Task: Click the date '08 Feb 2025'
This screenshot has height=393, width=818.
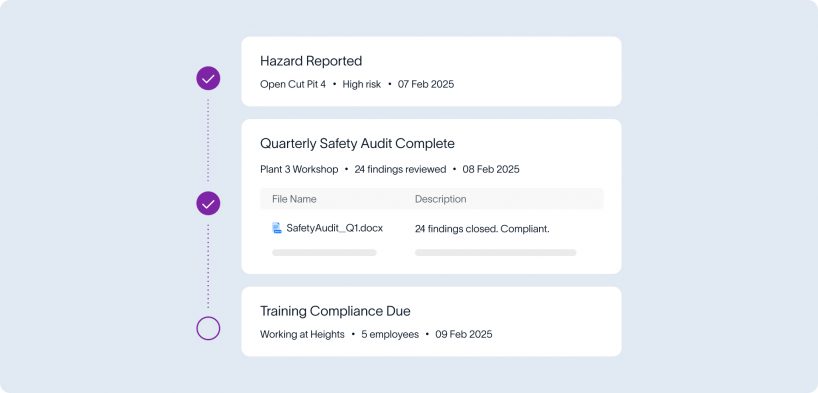Action: click(x=491, y=169)
